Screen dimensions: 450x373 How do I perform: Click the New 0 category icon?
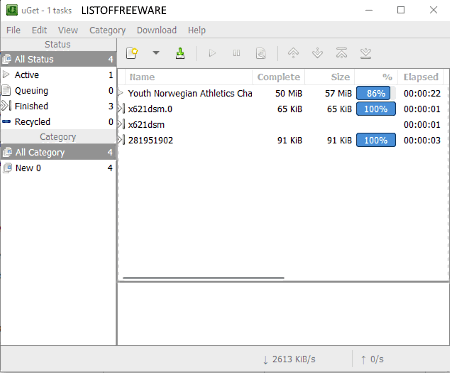pyautogui.click(x=7, y=168)
